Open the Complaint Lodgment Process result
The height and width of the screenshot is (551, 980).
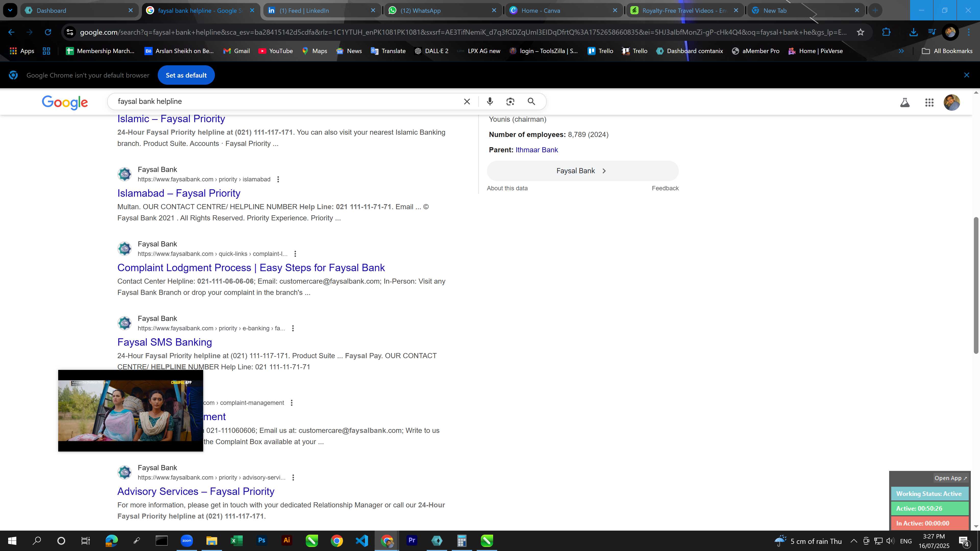pos(251,268)
